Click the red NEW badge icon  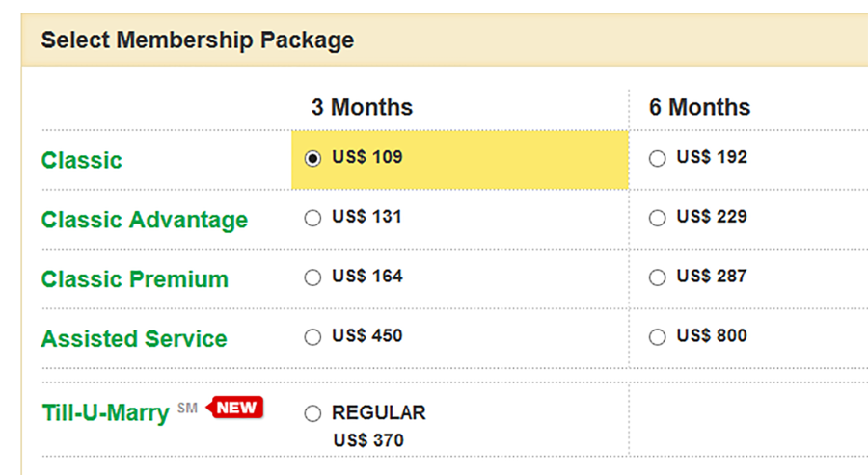(x=234, y=408)
